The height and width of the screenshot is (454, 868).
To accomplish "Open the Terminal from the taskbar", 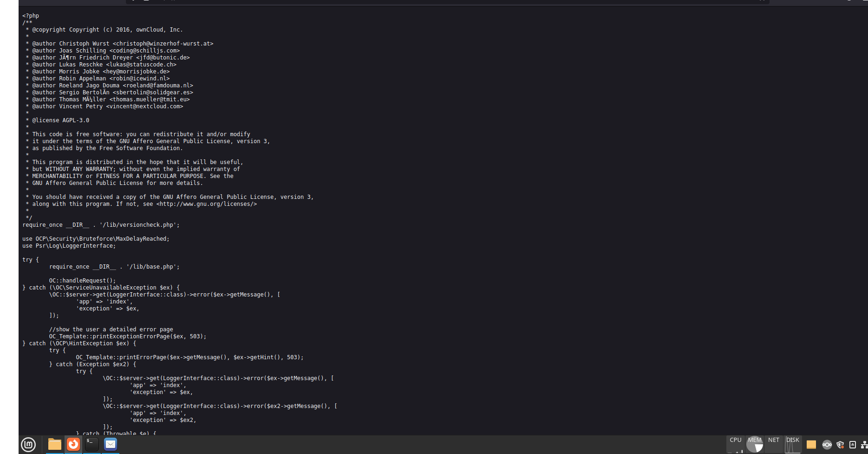I will coord(92,445).
